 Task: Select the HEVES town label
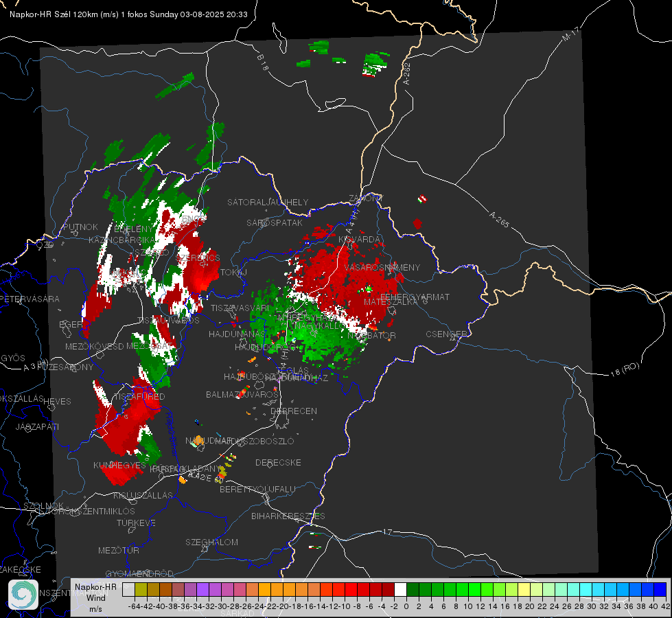[x=57, y=401]
